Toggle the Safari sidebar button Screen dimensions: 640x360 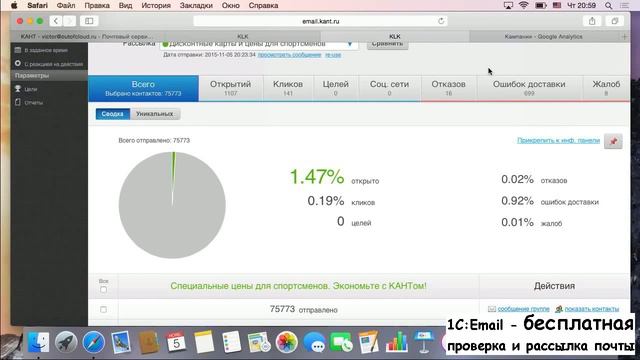tap(89, 21)
